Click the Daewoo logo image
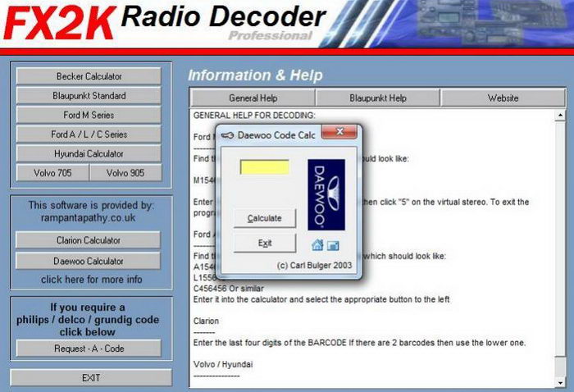This screenshot has width=574, height=392. [x=326, y=194]
